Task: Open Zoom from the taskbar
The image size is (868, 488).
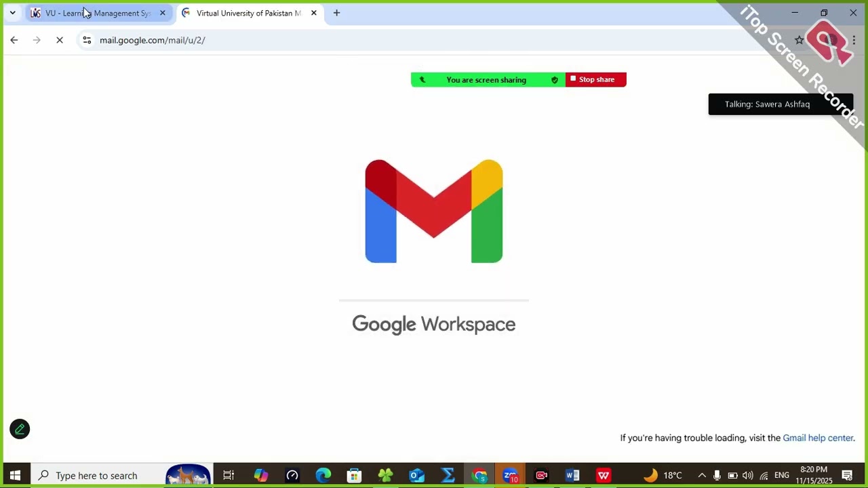Action: (511, 475)
